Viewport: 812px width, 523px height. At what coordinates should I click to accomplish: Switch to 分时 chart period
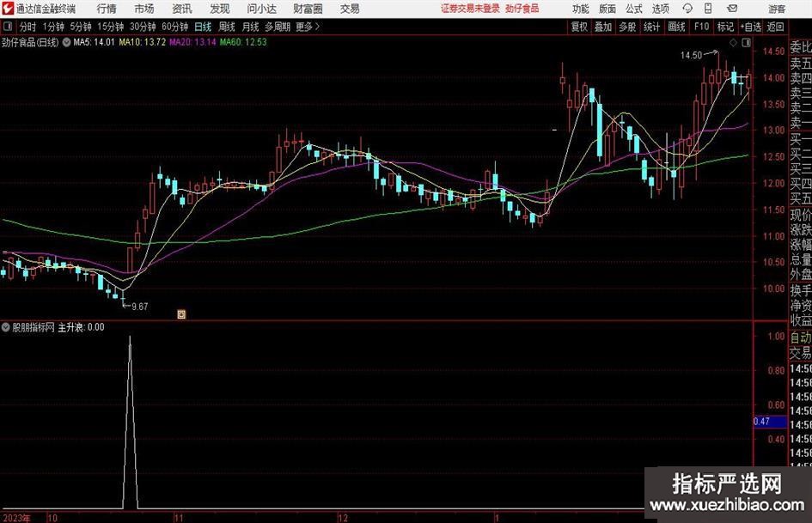[27, 27]
